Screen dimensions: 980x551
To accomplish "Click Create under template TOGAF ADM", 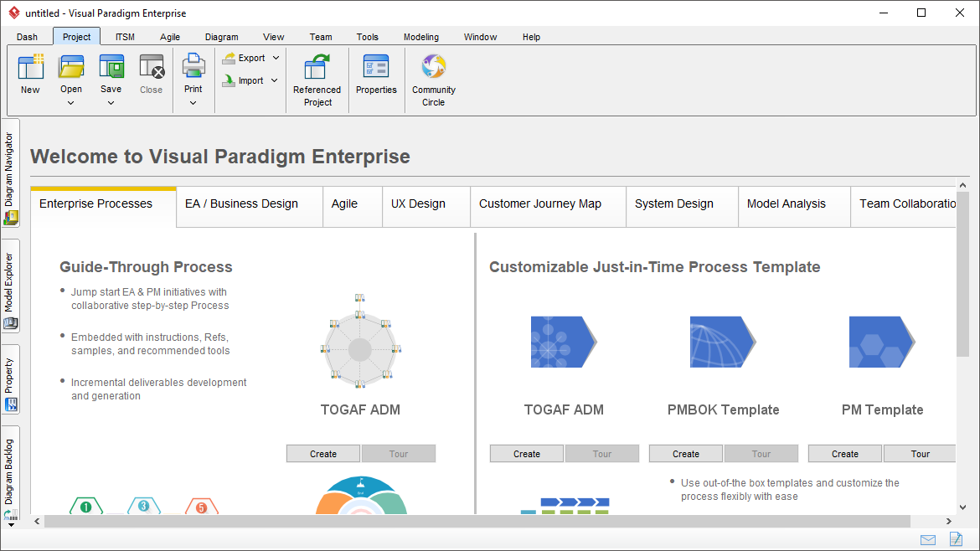I will click(x=527, y=454).
